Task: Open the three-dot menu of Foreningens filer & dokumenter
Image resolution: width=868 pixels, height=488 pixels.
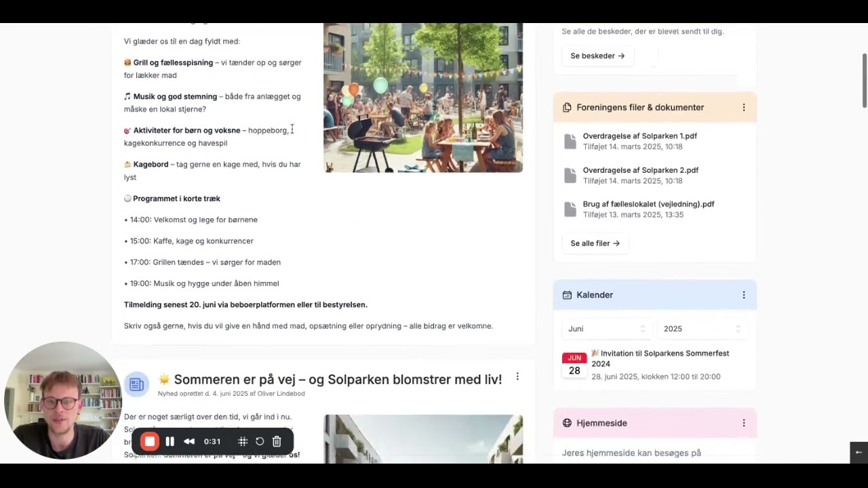Action: tap(744, 108)
